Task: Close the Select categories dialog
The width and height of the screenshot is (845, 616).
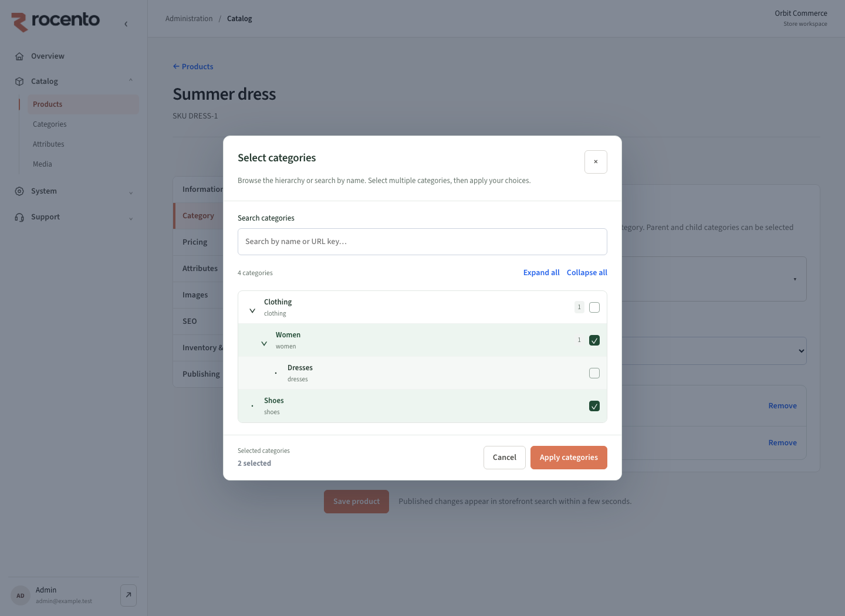Action: [x=596, y=162]
